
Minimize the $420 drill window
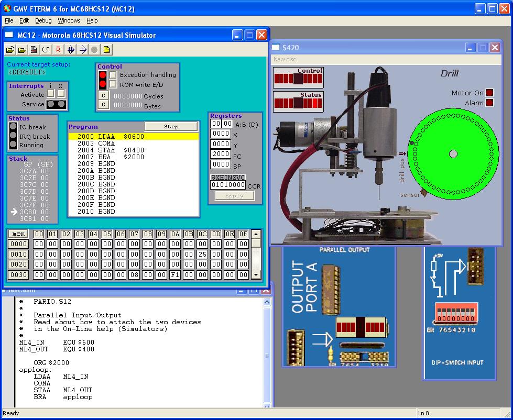point(470,48)
